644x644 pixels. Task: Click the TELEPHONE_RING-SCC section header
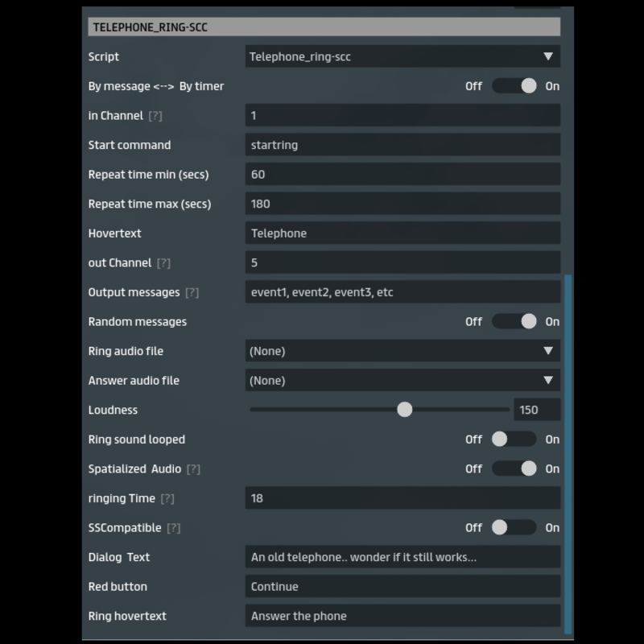[324, 27]
